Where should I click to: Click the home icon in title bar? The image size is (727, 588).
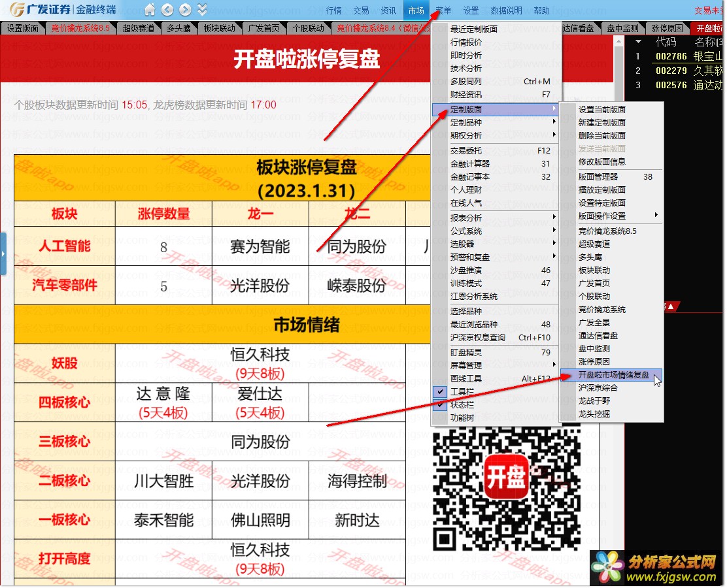(150, 9)
